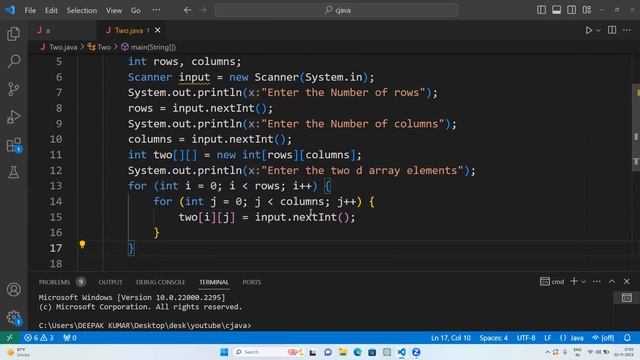Open the Explorer view in activity bar
This screenshot has height=360, width=640.
tap(13, 34)
